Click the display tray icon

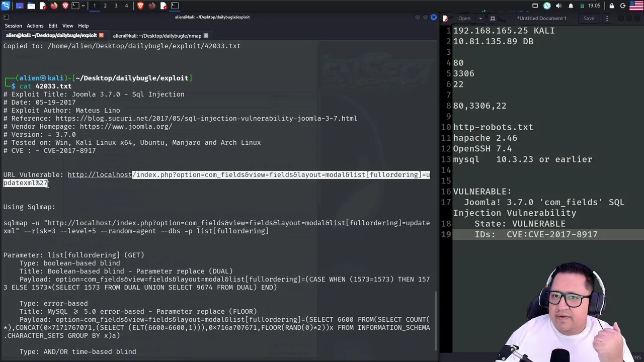[x=535, y=6]
